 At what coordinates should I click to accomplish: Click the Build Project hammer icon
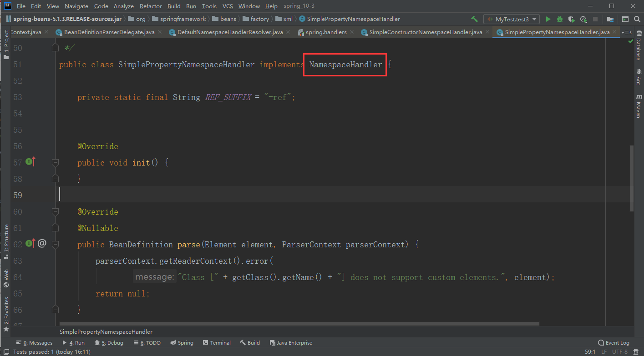coord(474,19)
